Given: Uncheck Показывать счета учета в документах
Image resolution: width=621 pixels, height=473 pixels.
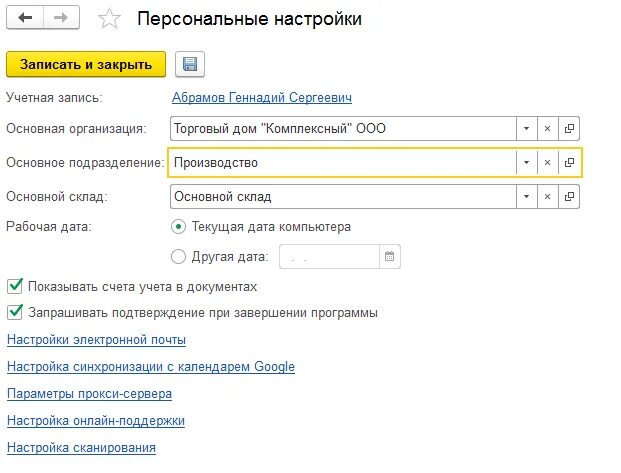Looking at the screenshot, I should coord(15,286).
